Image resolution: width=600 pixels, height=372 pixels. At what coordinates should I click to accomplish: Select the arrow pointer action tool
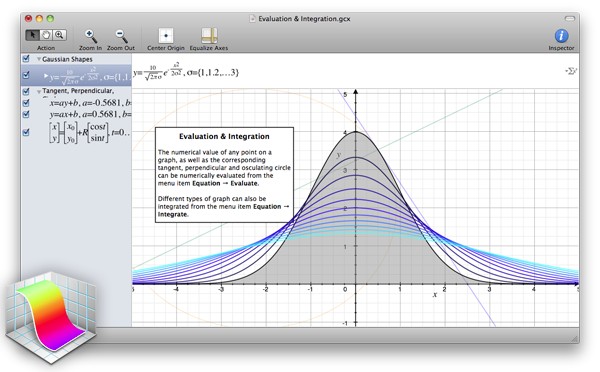(32, 35)
